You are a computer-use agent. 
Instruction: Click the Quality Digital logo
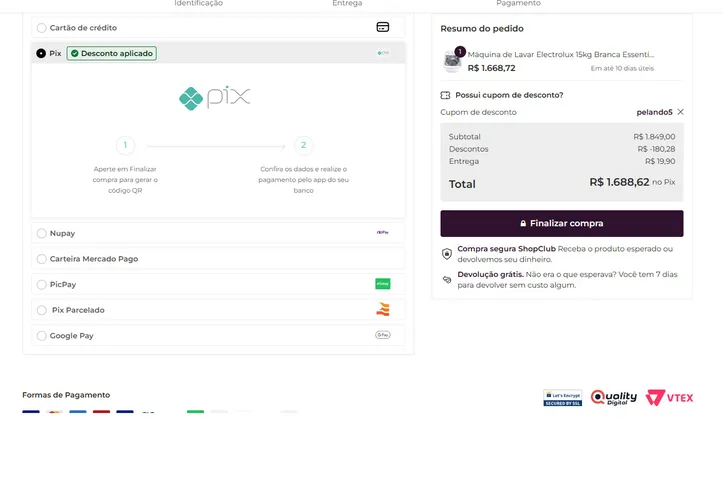[x=614, y=398]
